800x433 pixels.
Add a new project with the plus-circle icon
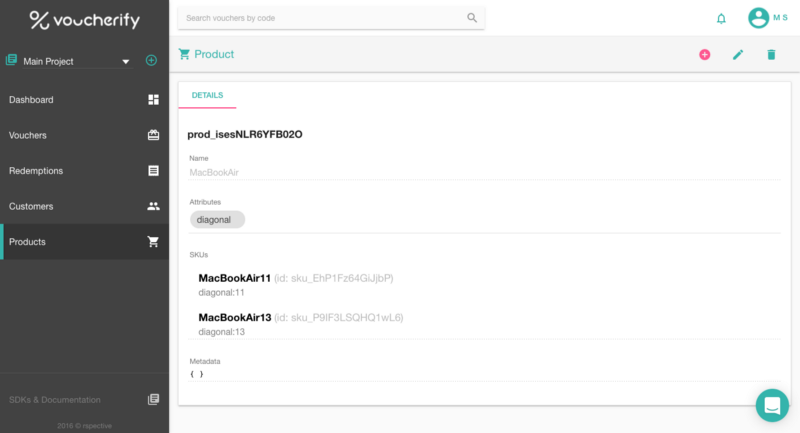[x=151, y=60]
